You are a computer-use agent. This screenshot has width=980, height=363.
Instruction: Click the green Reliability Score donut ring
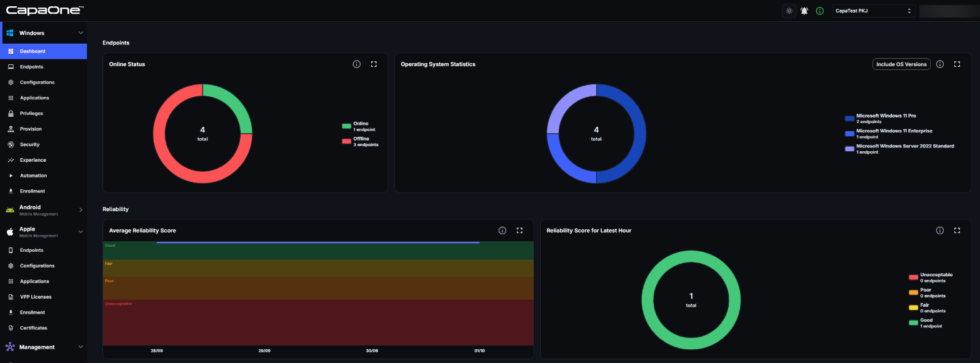[691, 256]
